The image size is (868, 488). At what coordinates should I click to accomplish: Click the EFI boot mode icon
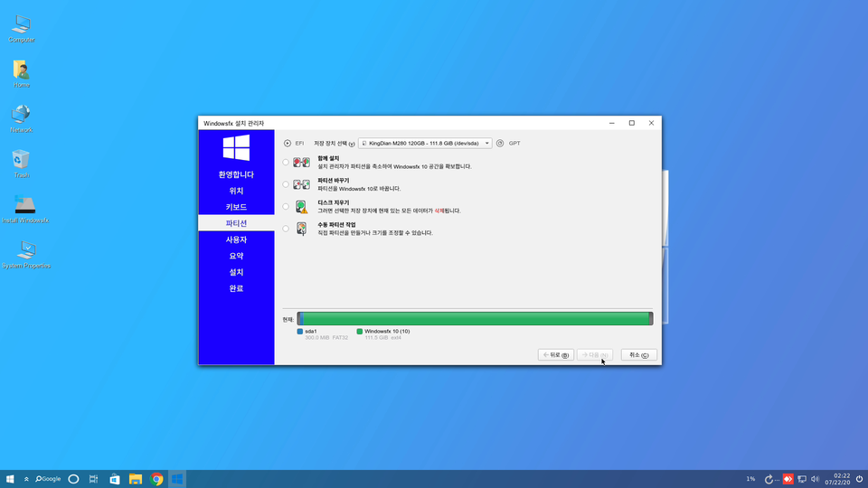pyautogui.click(x=288, y=144)
